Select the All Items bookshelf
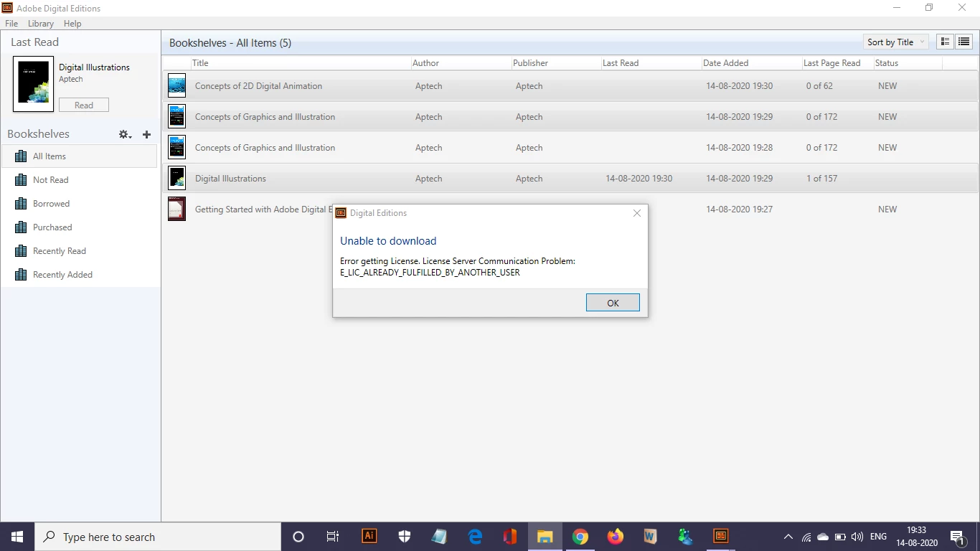 [x=80, y=156]
